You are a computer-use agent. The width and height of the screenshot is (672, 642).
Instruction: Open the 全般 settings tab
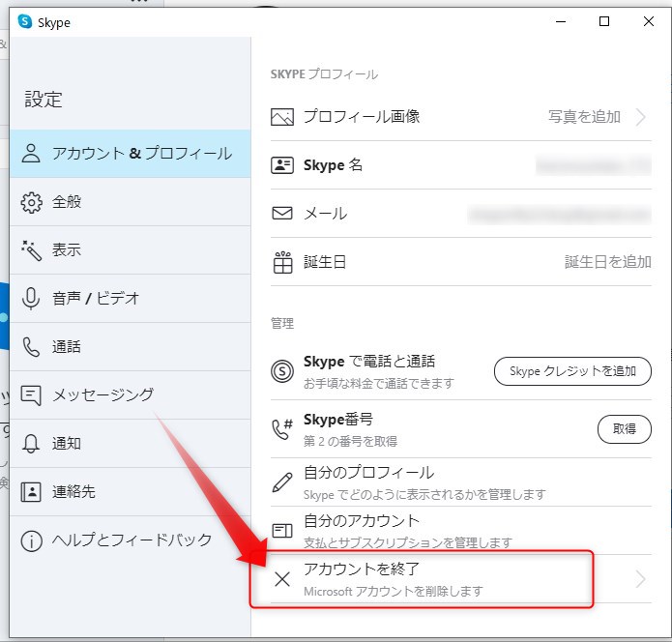click(x=131, y=202)
